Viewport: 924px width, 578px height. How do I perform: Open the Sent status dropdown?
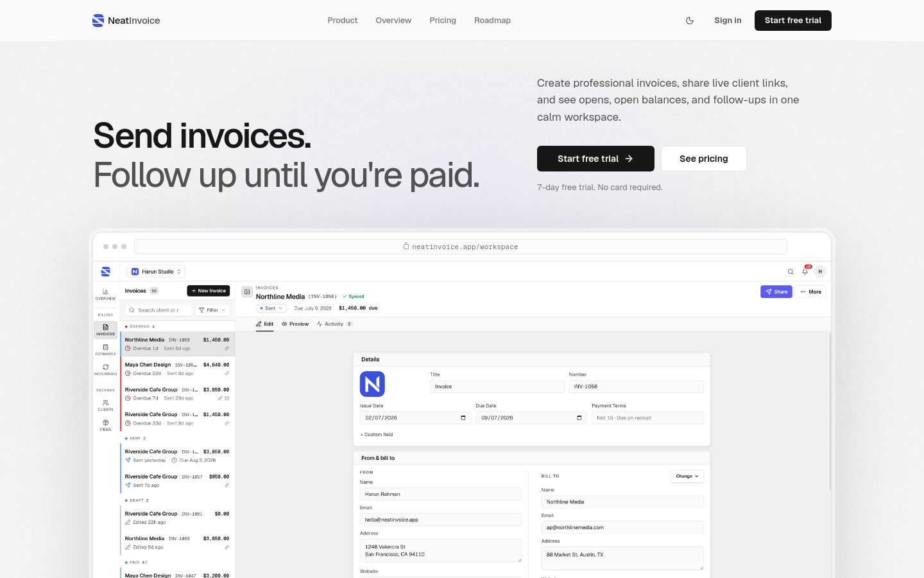(271, 308)
